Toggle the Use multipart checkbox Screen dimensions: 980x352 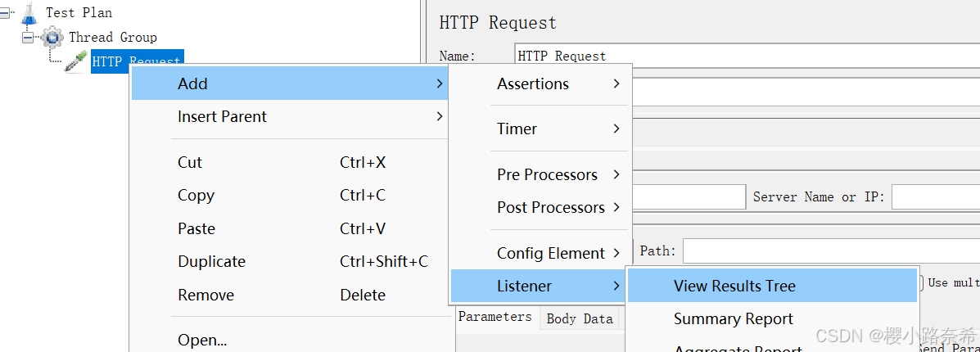pyautogui.click(x=923, y=282)
